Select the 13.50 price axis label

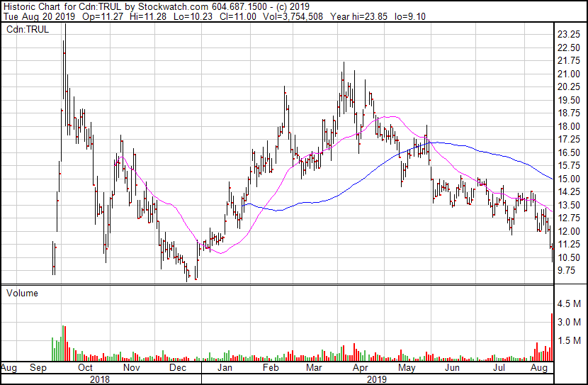coord(569,205)
